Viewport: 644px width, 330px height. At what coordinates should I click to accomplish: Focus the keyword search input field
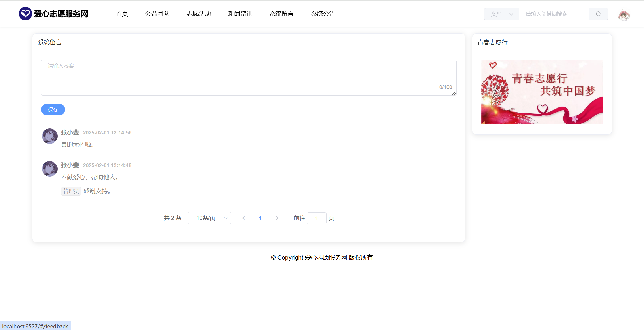554,14
